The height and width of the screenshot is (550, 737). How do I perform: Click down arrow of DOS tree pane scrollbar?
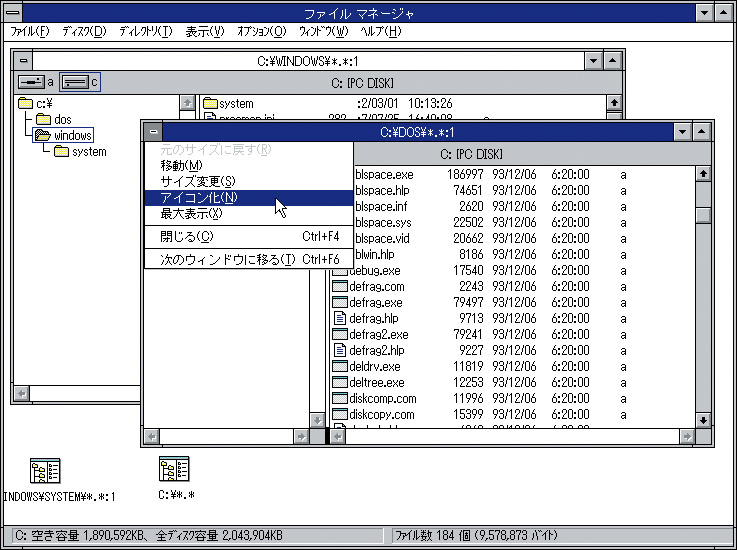pyautogui.click(x=317, y=420)
